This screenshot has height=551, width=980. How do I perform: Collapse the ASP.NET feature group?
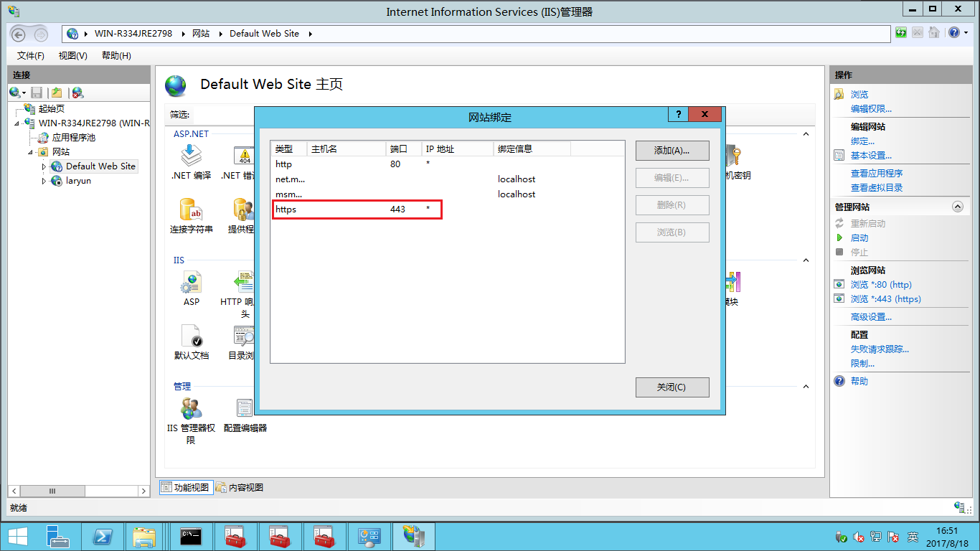(805, 134)
